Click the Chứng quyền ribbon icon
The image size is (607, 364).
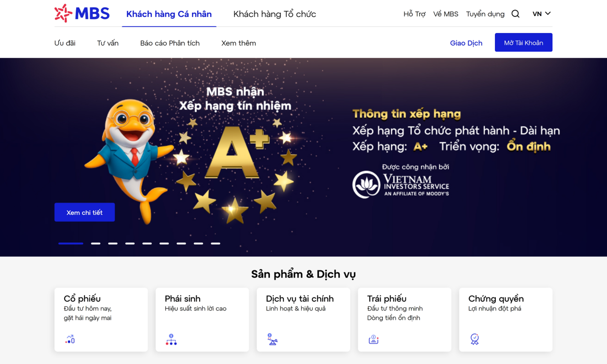(474, 339)
